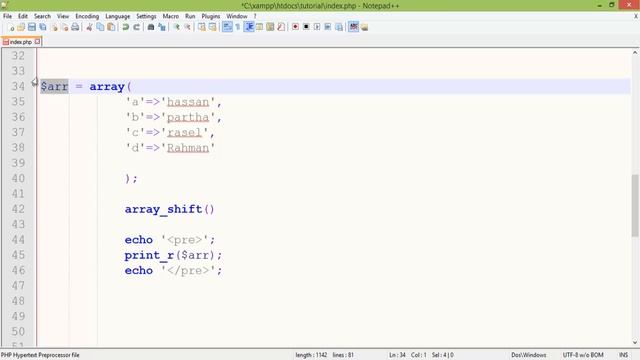This screenshot has width=640, height=360.
Task: Open the User Defined Language icon
Action: click(x=259, y=27)
